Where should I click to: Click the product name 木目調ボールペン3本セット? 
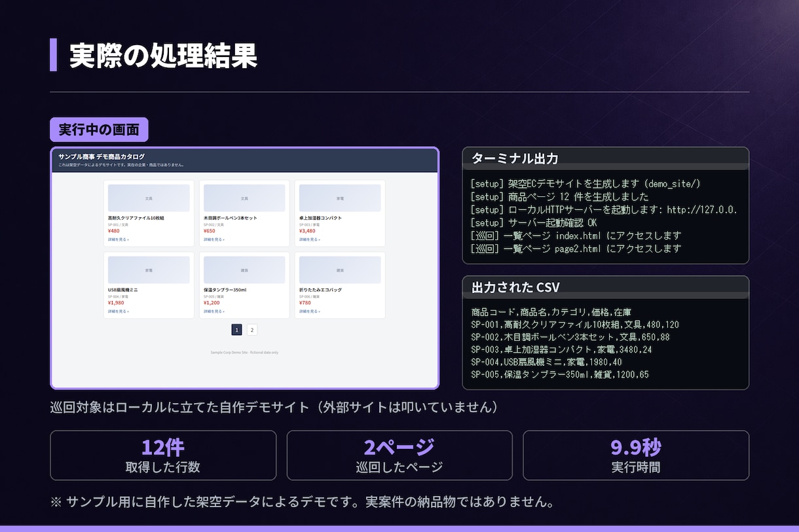[231, 218]
